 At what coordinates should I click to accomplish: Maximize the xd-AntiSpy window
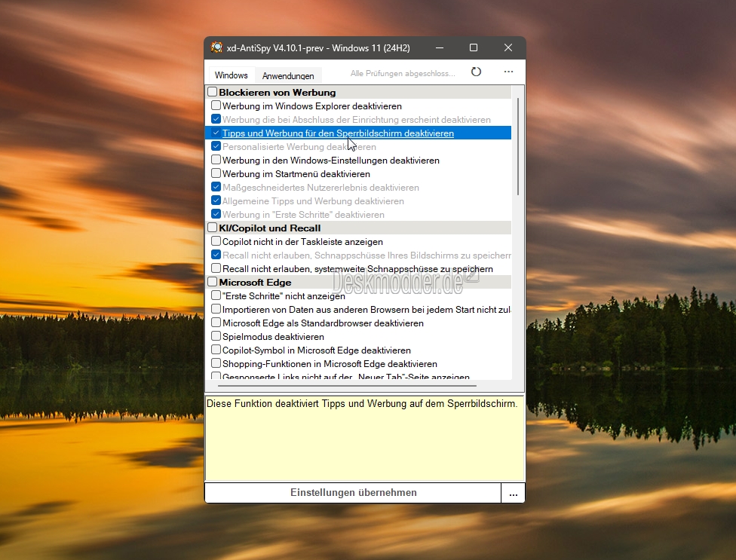(474, 47)
